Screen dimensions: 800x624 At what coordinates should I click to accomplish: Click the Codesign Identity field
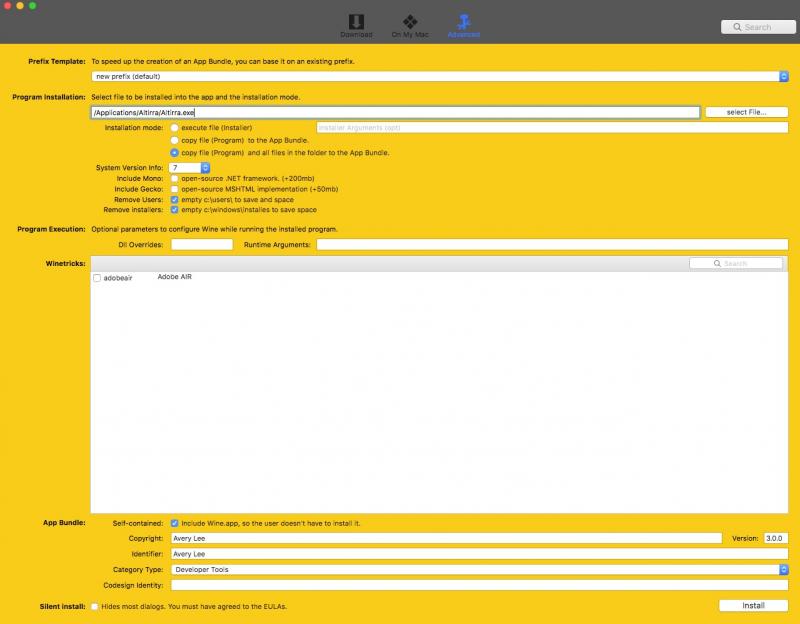[x=480, y=585]
